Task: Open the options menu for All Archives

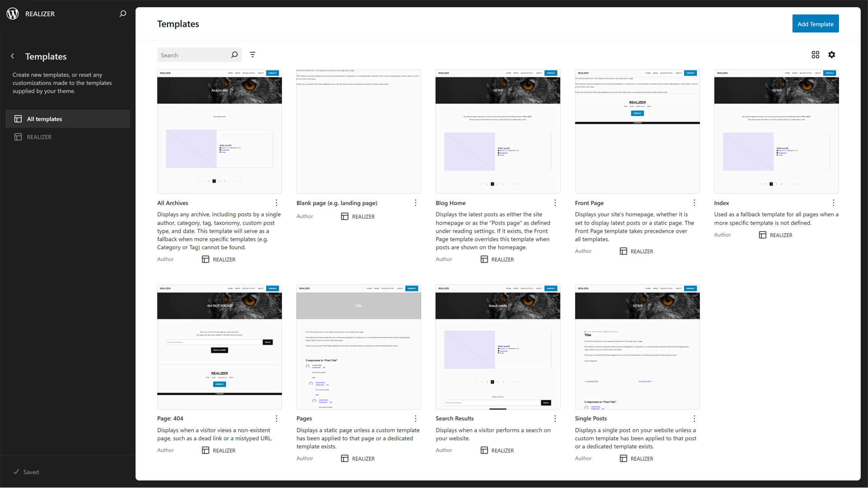Action: (x=276, y=202)
